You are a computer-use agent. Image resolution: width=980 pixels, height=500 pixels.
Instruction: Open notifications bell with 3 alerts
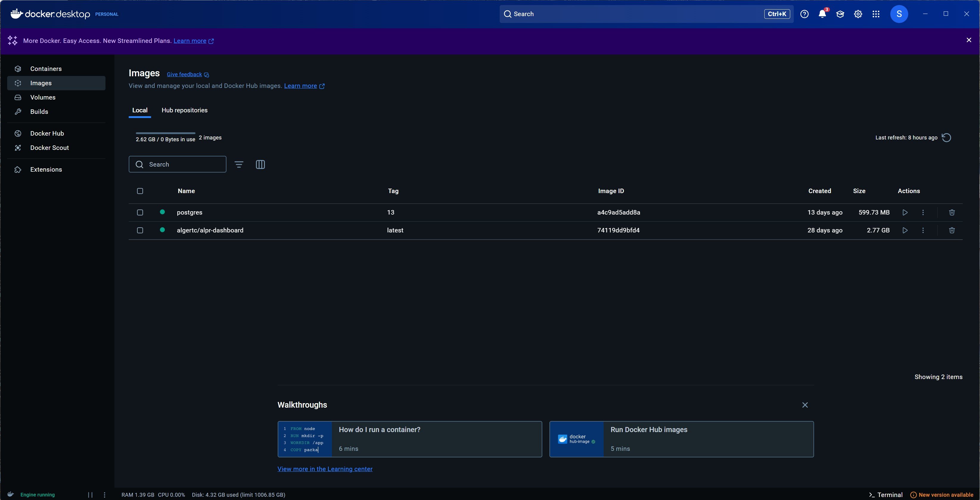coord(822,14)
